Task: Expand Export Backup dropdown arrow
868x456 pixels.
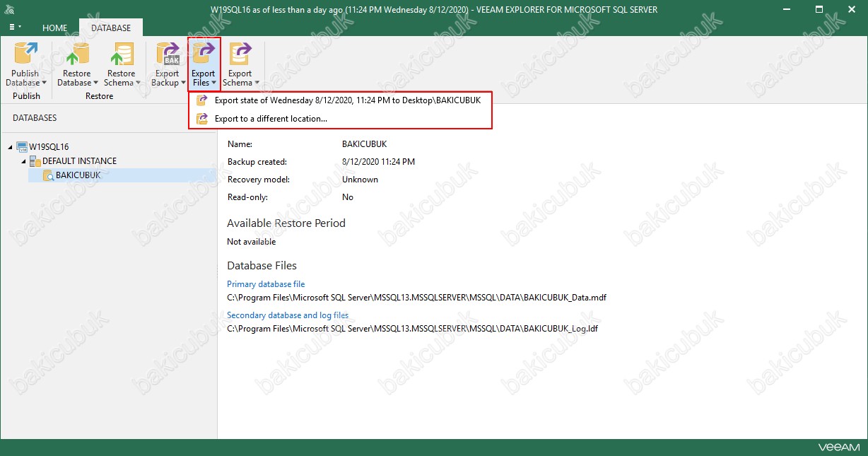Action: pyautogui.click(x=183, y=83)
